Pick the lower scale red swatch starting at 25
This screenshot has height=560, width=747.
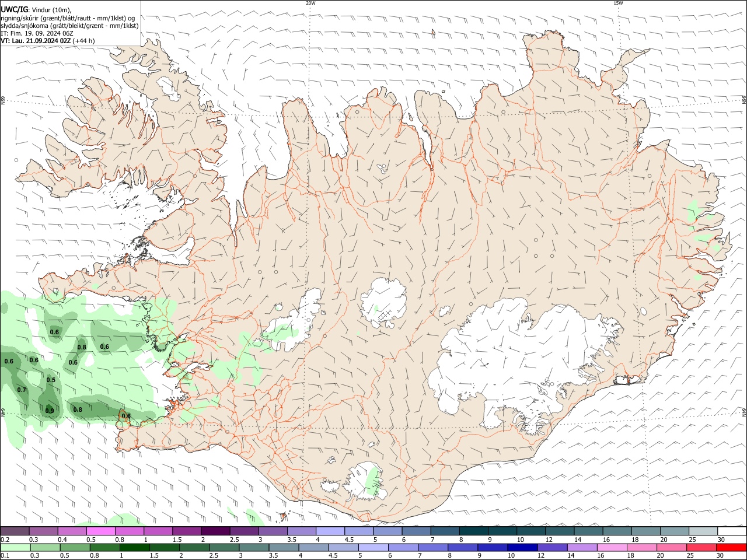tap(701, 547)
